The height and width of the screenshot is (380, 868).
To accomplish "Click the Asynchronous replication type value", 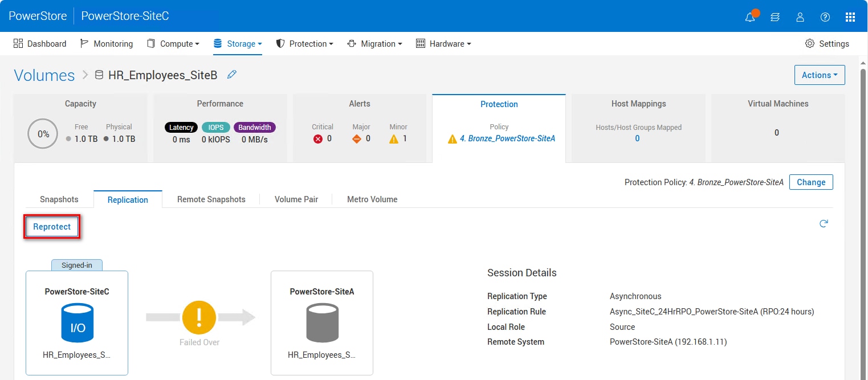I will click(635, 296).
